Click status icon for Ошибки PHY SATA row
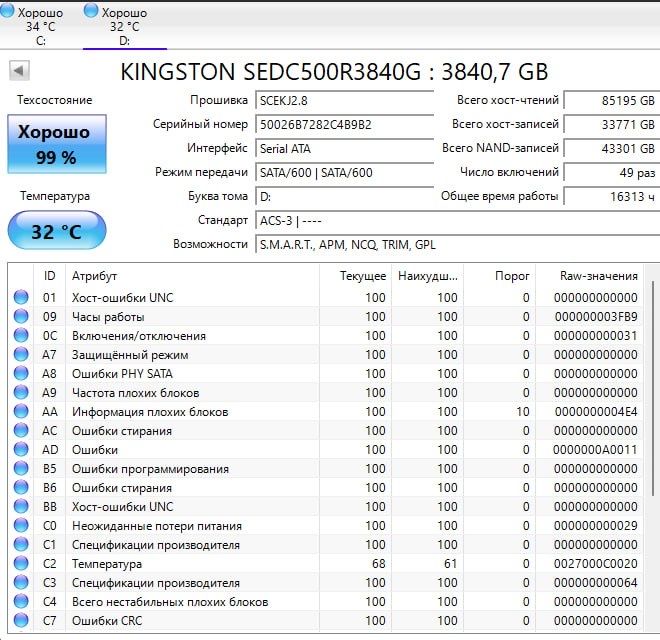Screen dimensions: 660x640 click(21, 373)
